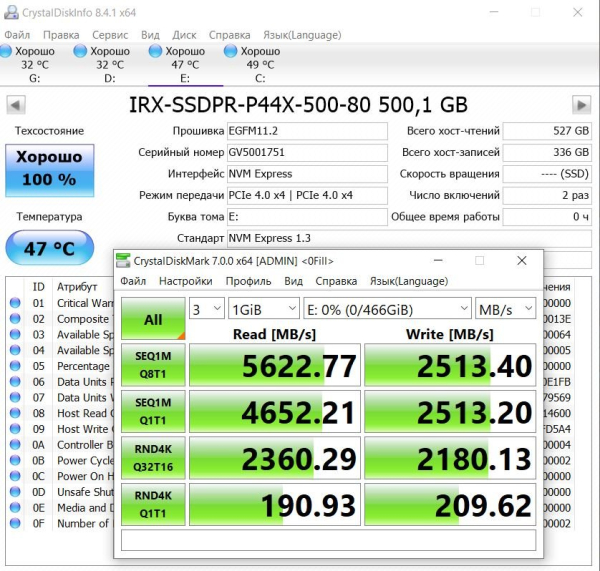Screen dimensions: 600x571
Task: Click SEQ1M Q8T1 write result 2513.40
Action: (x=450, y=365)
